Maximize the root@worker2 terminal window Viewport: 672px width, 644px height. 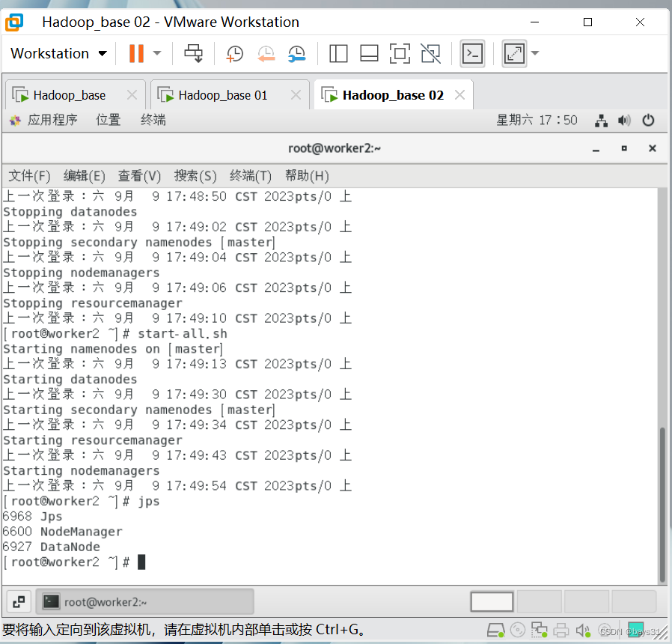tap(624, 148)
